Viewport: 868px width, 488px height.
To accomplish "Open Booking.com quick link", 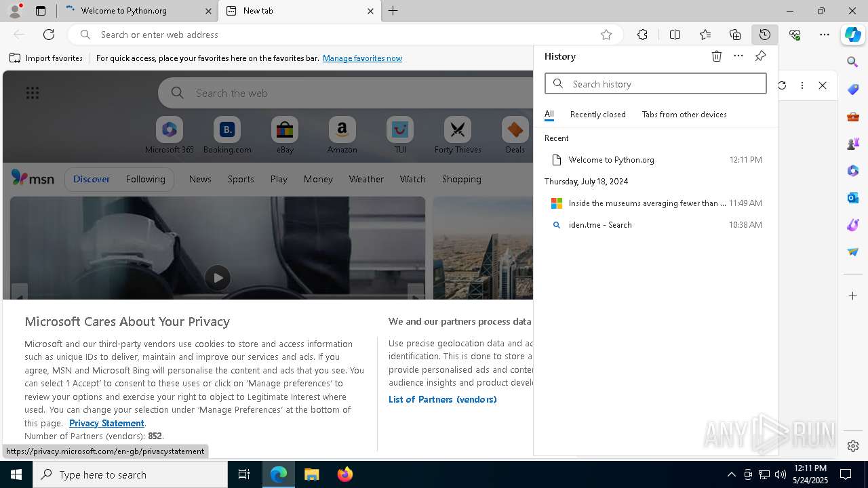I will click(x=227, y=136).
